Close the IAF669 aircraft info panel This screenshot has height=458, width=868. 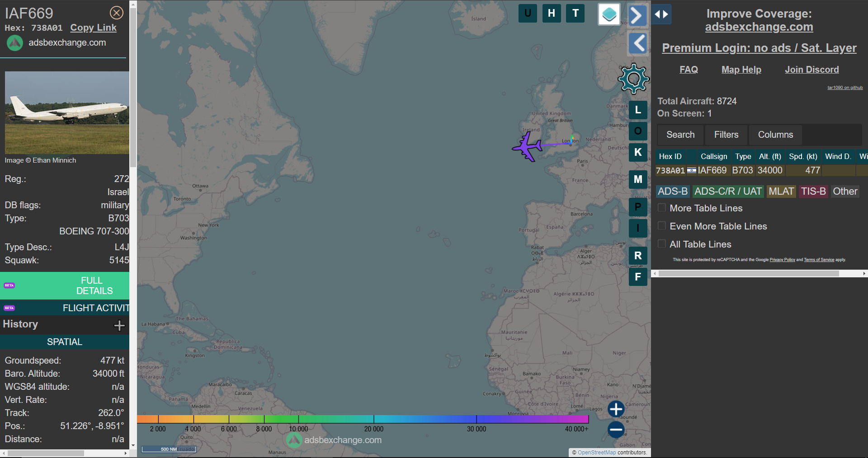tap(117, 13)
